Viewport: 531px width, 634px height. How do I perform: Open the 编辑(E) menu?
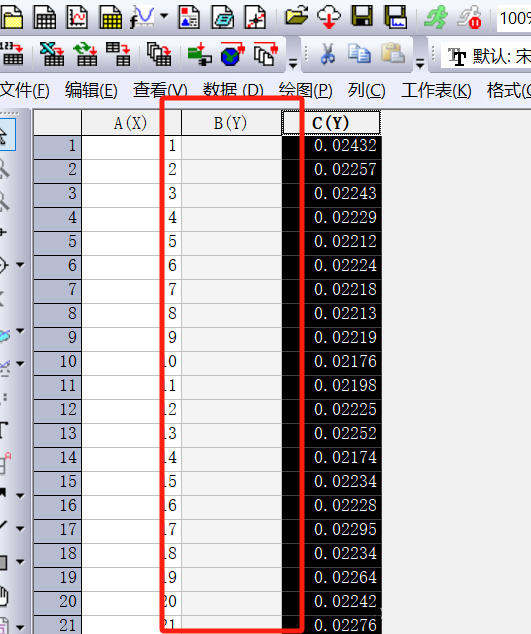(91, 90)
